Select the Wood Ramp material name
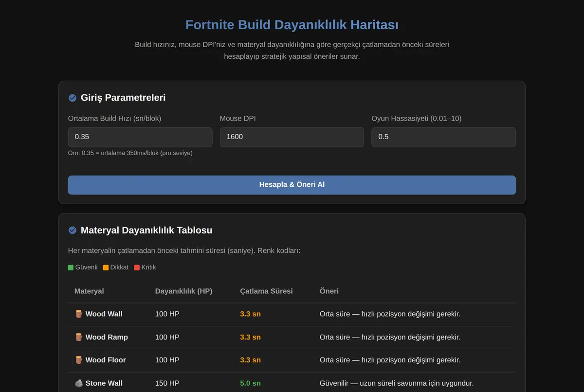 pyautogui.click(x=107, y=337)
